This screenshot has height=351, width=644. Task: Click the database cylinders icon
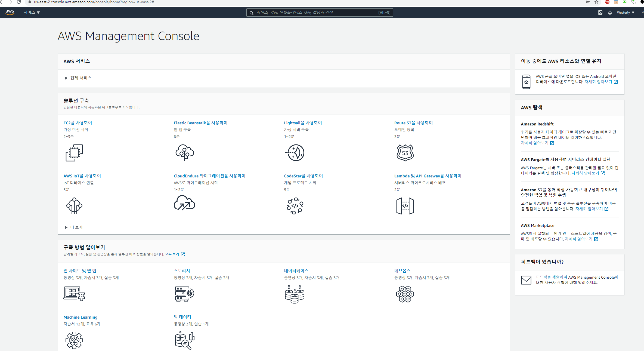(295, 294)
